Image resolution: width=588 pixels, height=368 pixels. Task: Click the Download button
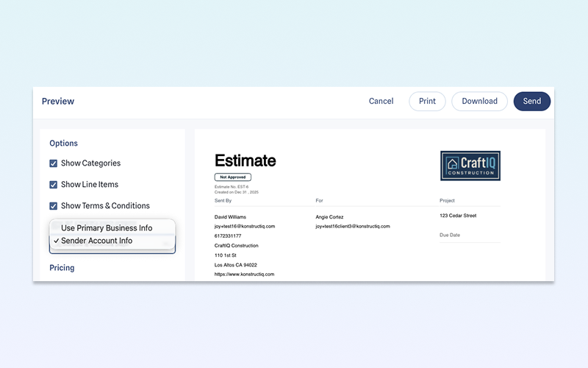click(479, 102)
